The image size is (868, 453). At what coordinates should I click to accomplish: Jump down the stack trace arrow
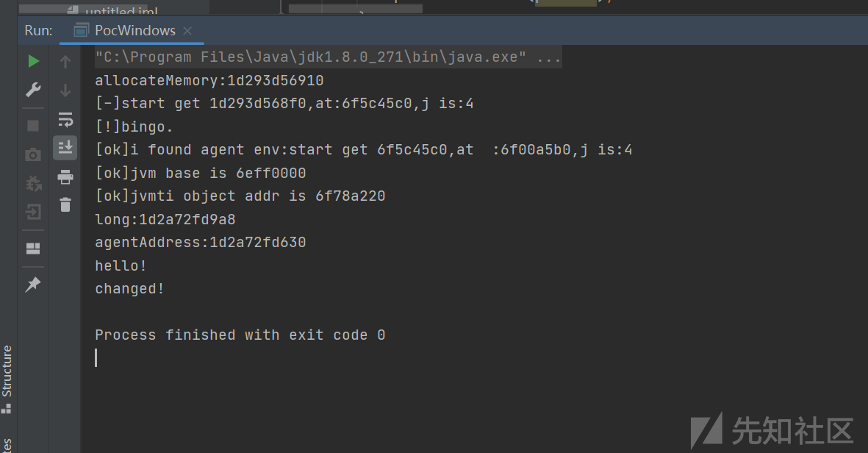pos(65,90)
